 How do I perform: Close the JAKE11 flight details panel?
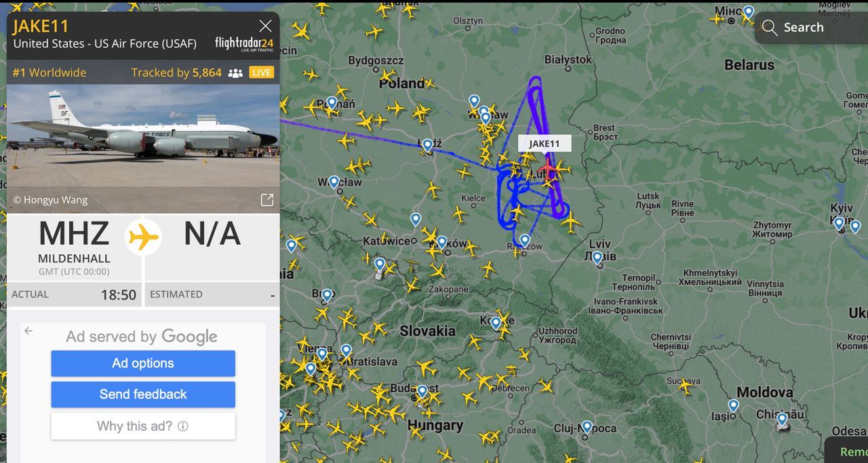coord(265,26)
